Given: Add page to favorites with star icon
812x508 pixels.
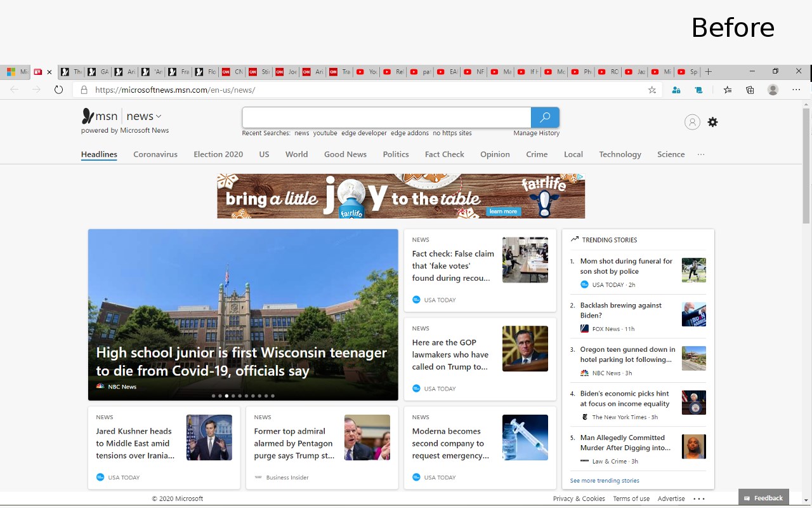Looking at the screenshot, I should click(x=652, y=90).
